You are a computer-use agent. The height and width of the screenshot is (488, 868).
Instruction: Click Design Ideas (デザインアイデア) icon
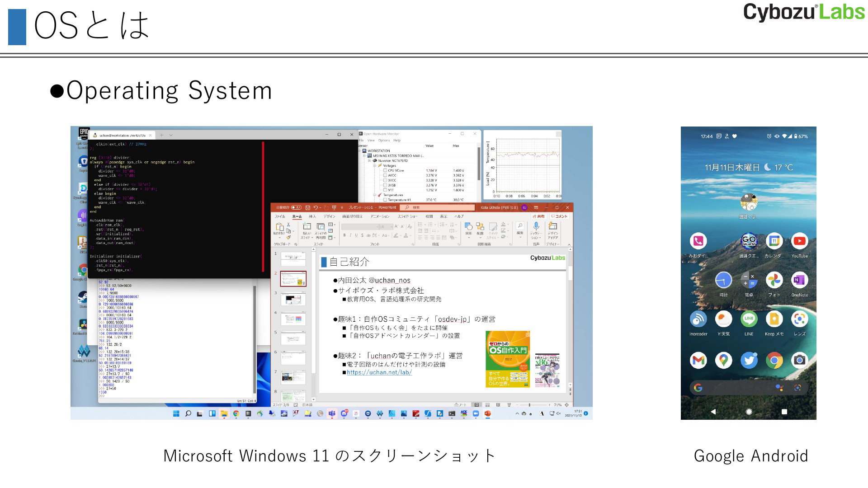click(552, 226)
